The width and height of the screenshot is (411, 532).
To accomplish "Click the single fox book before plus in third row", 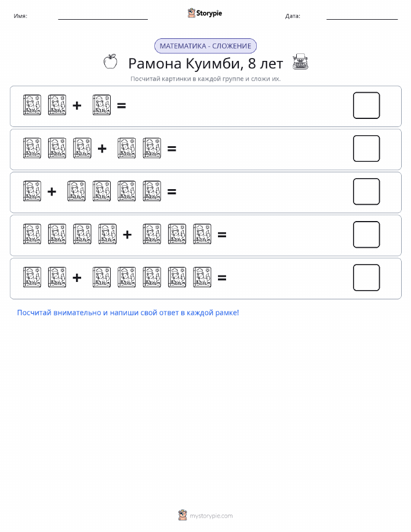I will pyautogui.click(x=32, y=191).
